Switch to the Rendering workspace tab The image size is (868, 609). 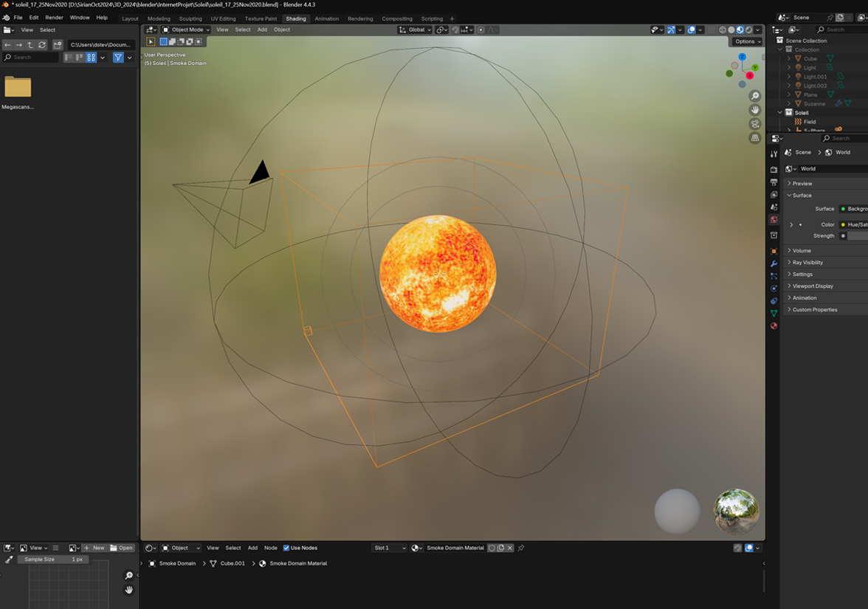(x=360, y=18)
